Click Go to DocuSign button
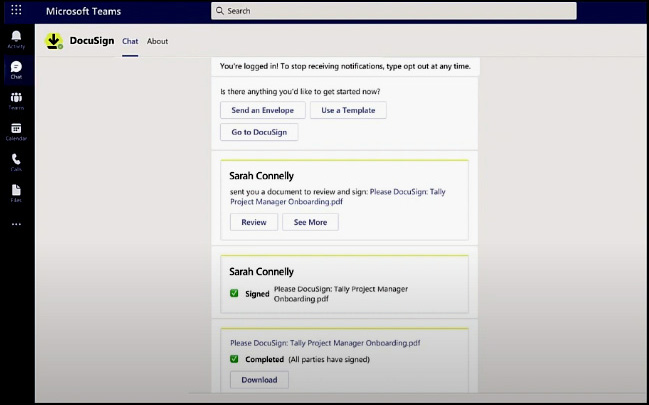 click(x=259, y=132)
